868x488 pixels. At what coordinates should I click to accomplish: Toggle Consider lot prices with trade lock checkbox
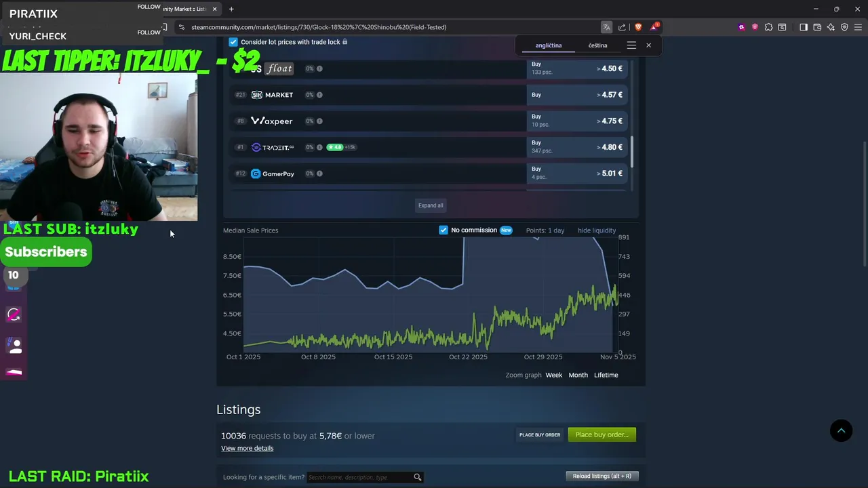tap(233, 42)
